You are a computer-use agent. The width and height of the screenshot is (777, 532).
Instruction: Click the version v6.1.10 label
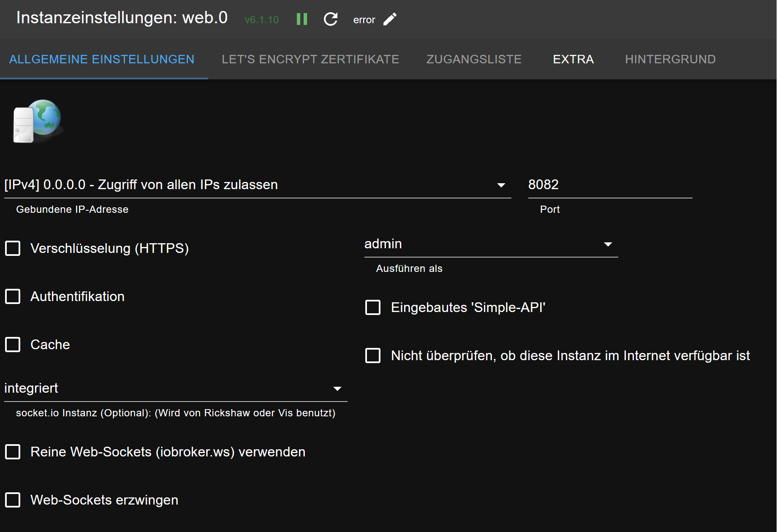pyautogui.click(x=262, y=20)
